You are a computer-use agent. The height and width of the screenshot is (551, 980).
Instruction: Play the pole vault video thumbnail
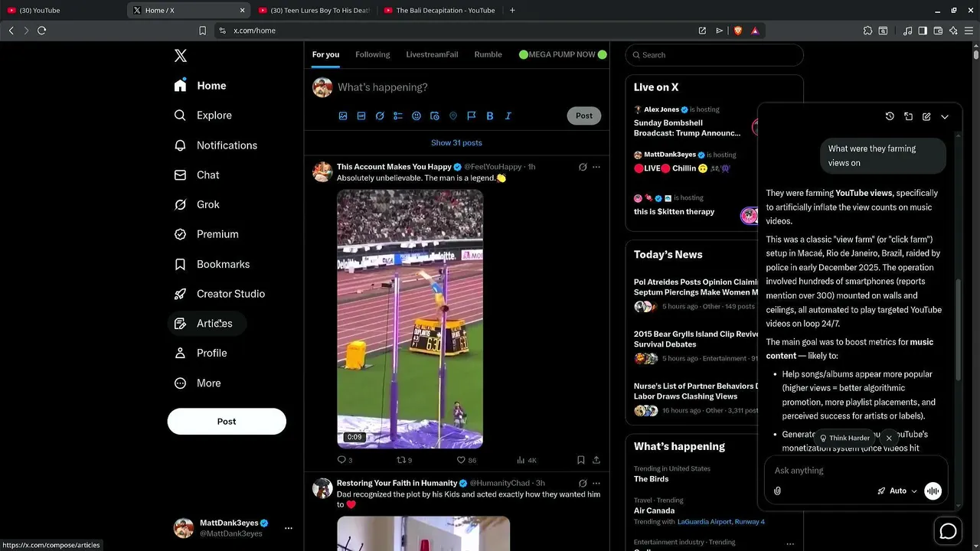pos(410,318)
